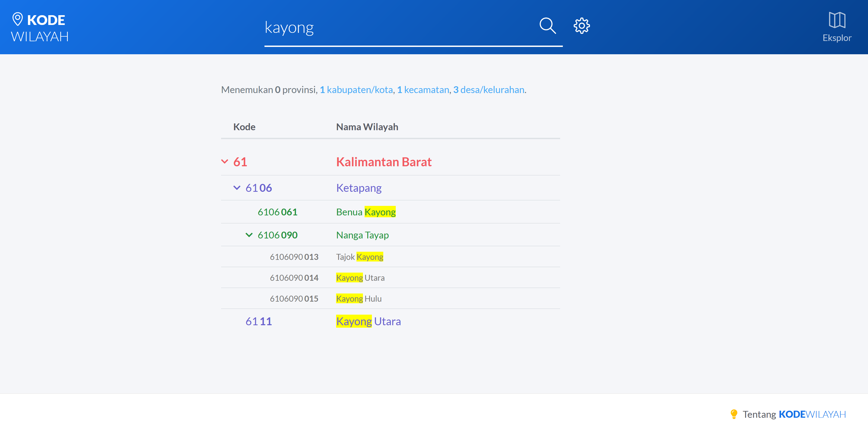Click the Menemukan 0 provinsi text
868x434 pixels.
269,90
